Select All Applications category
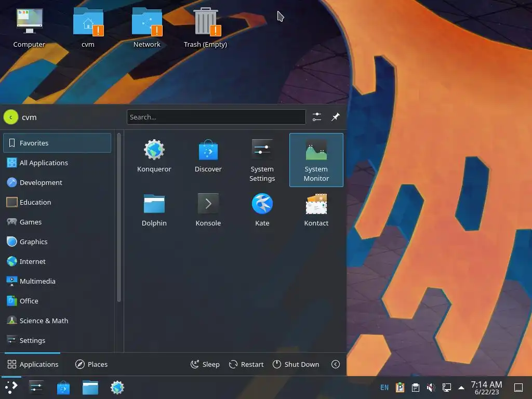Screen dimensions: 532x399 coord(57,163)
